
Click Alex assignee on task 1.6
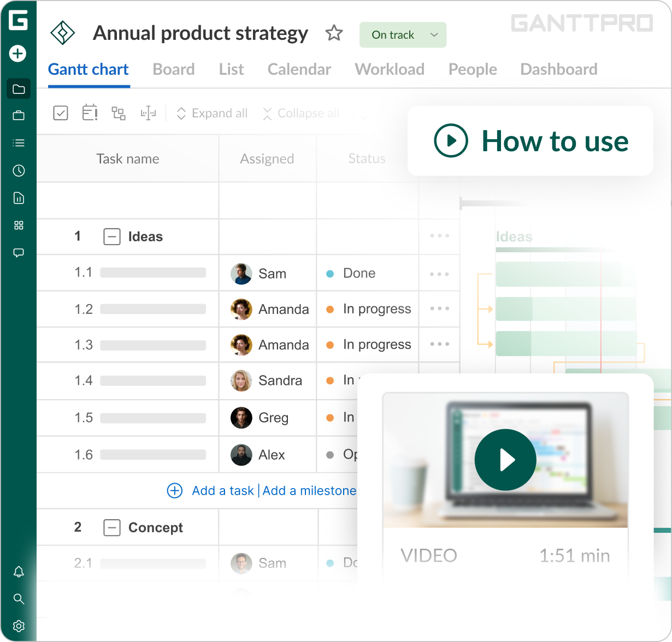pyautogui.click(x=258, y=455)
